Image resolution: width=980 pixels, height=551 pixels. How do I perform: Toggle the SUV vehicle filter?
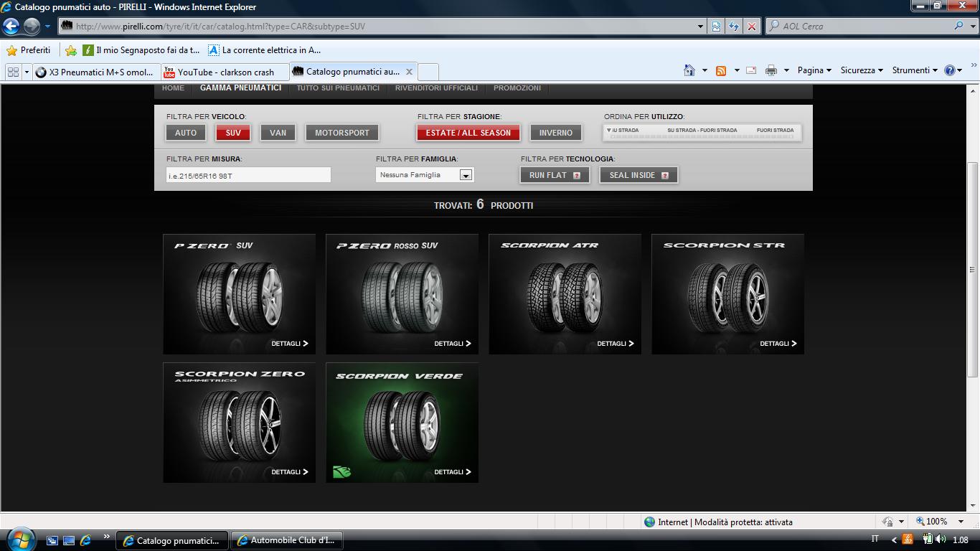tap(233, 133)
